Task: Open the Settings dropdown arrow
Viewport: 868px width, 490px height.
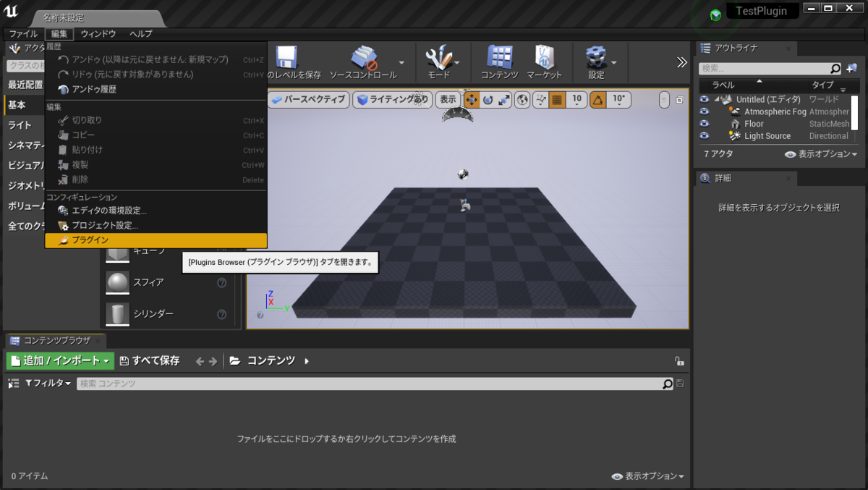Action: pyautogui.click(x=614, y=62)
